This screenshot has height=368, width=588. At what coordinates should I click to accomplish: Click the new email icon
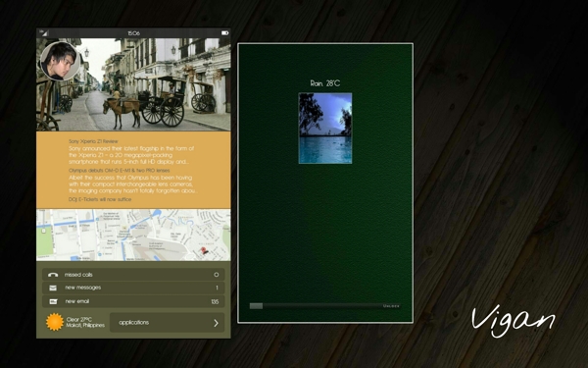pyautogui.click(x=53, y=301)
